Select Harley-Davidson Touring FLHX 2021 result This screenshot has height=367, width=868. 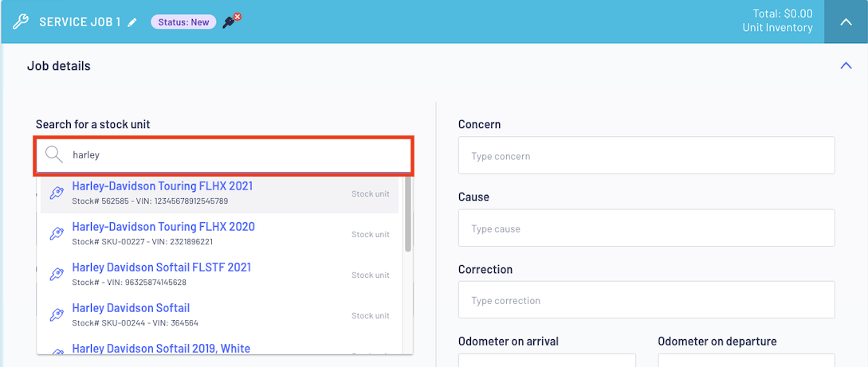[x=220, y=193]
